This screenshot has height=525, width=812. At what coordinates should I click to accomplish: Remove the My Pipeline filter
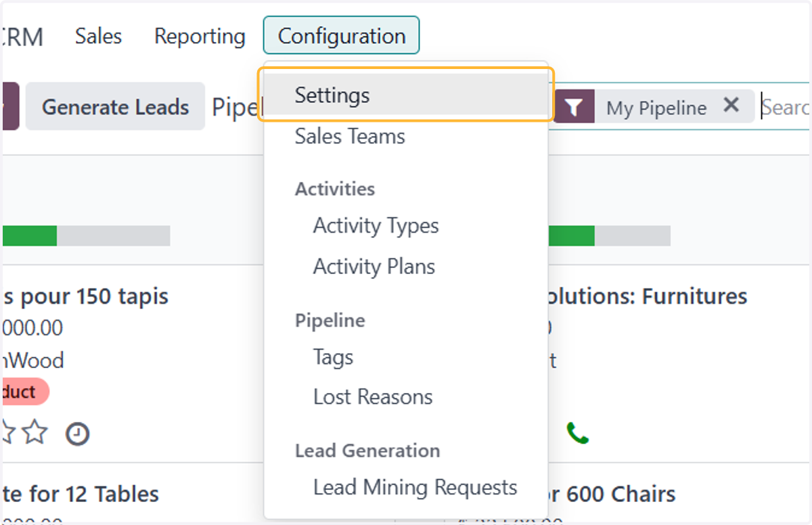click(x=731, y=106)
